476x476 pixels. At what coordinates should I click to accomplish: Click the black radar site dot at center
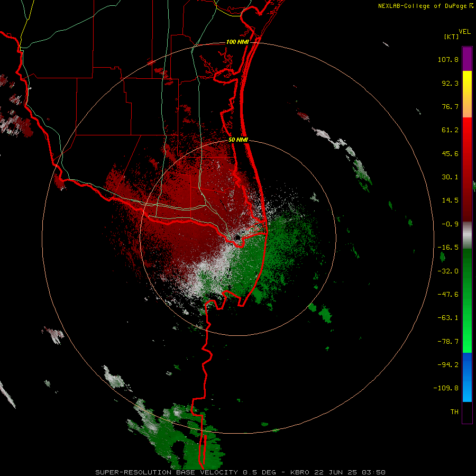coord(237,237)
